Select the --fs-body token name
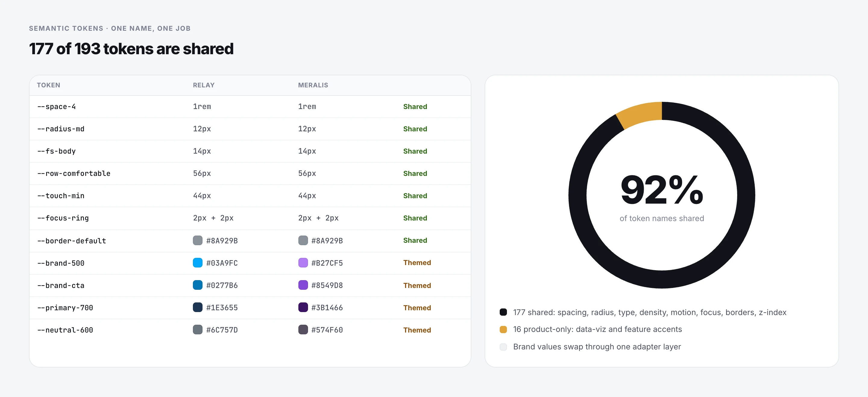 (x=56, y=151)
